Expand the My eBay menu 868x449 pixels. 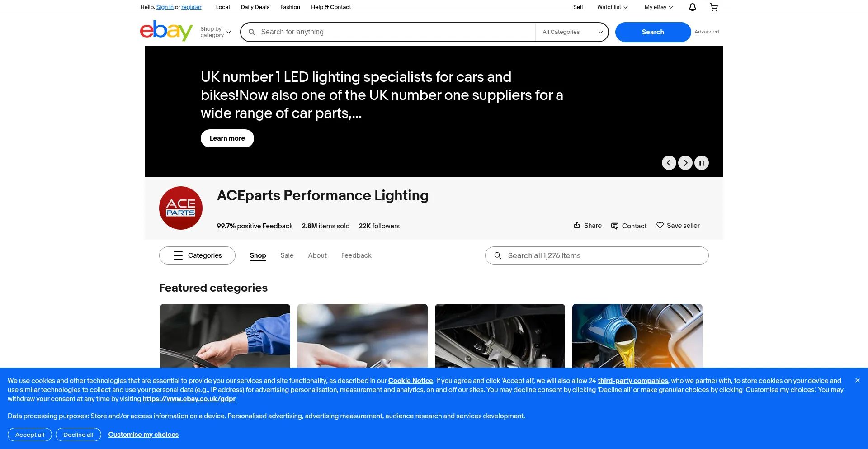click(659, 7)
